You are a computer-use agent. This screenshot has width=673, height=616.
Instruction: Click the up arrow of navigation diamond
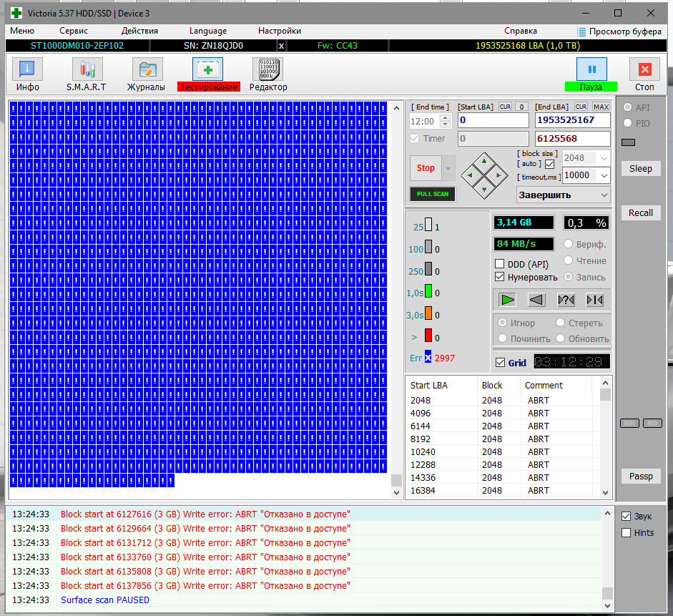point(484,162)
